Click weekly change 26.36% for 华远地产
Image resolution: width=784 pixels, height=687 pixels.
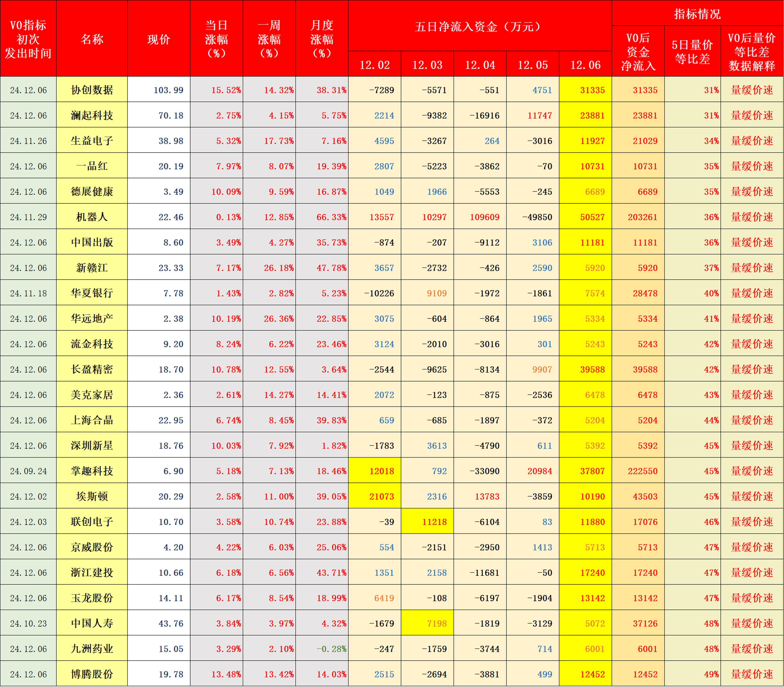coord(269,318)
